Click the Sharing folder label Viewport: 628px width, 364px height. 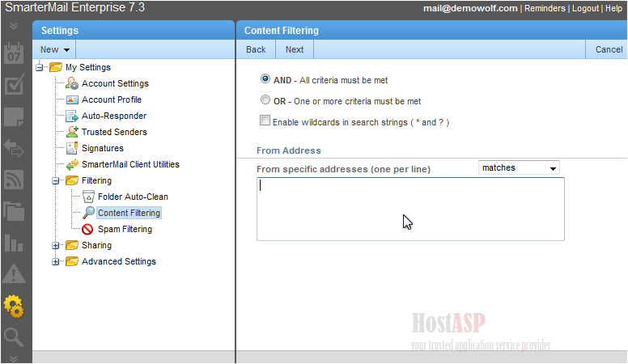click(96, 245)
